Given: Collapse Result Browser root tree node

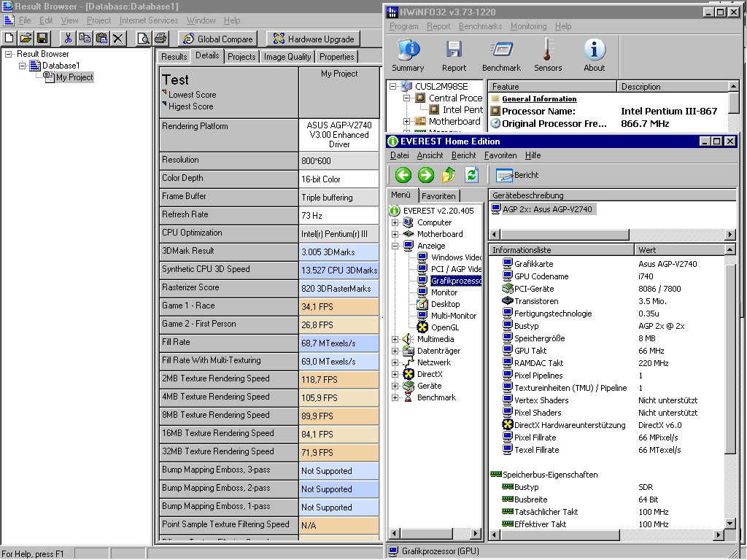Looking at the screenshot, I should [8, 54].
